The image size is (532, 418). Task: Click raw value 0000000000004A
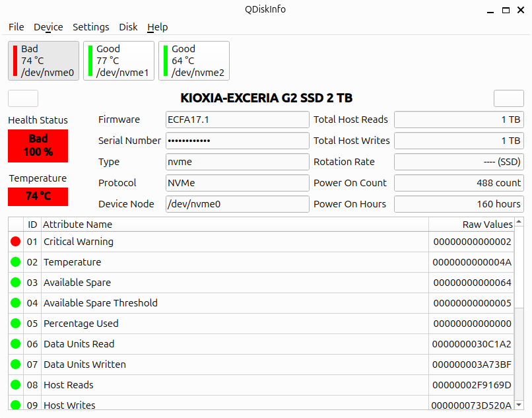(x=472, y=262)
